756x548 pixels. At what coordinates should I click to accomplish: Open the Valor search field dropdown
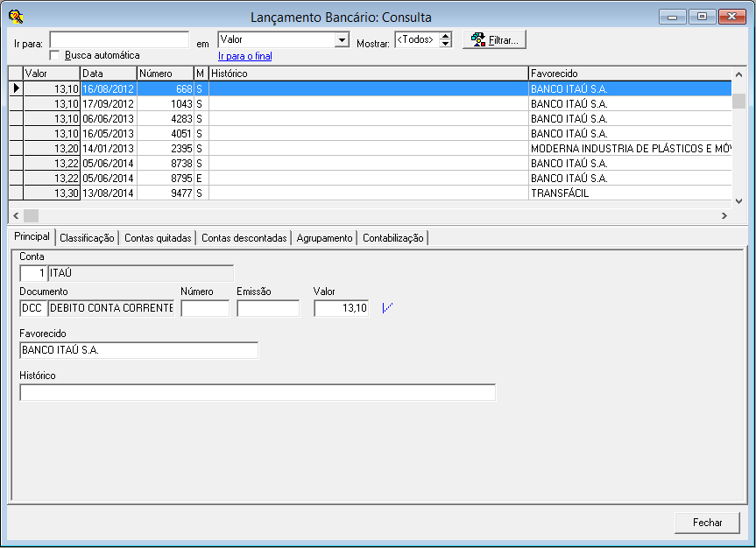point(342,40)
